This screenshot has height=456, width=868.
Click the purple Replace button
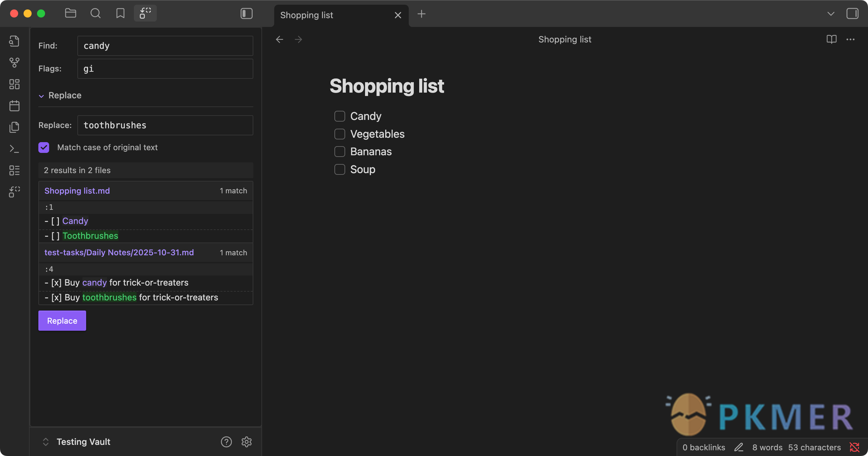[x=62, y=320]
